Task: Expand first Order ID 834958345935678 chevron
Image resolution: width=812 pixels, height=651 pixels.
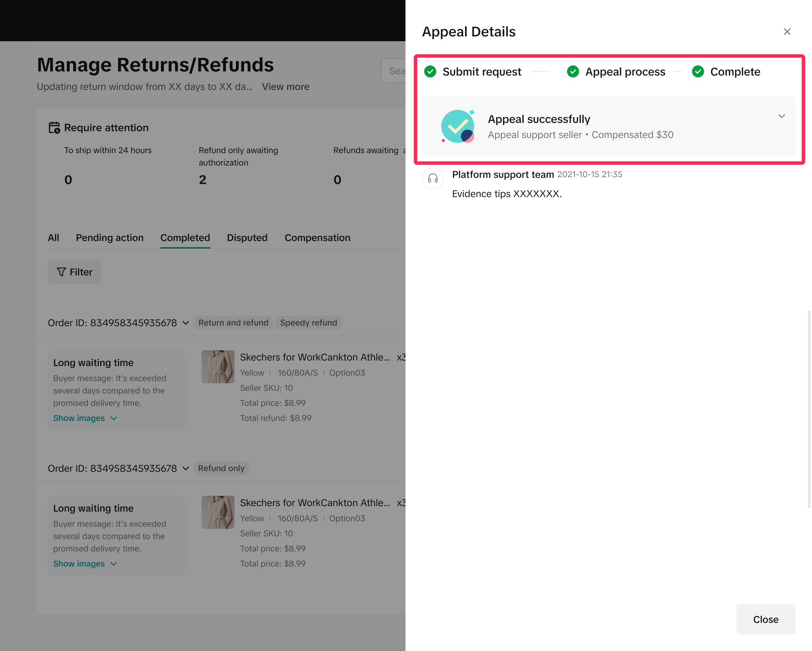Action: point(186,323)
